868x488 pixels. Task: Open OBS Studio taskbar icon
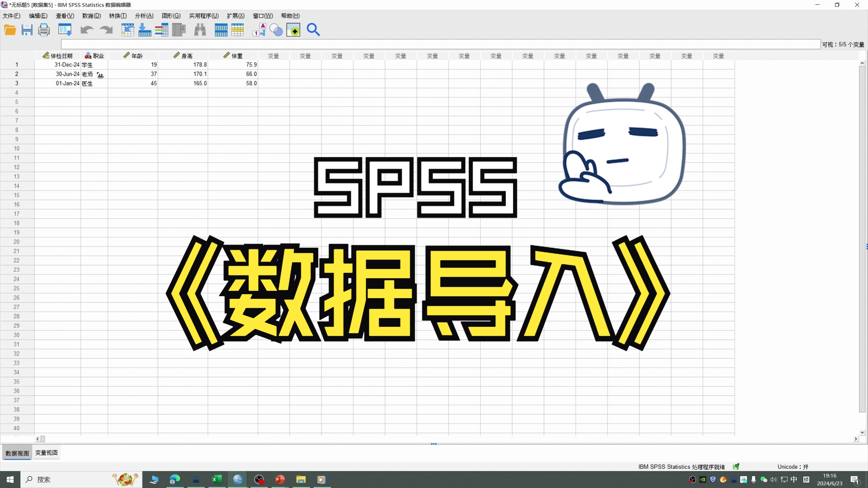pyautogui.click(x=259, y=480)
